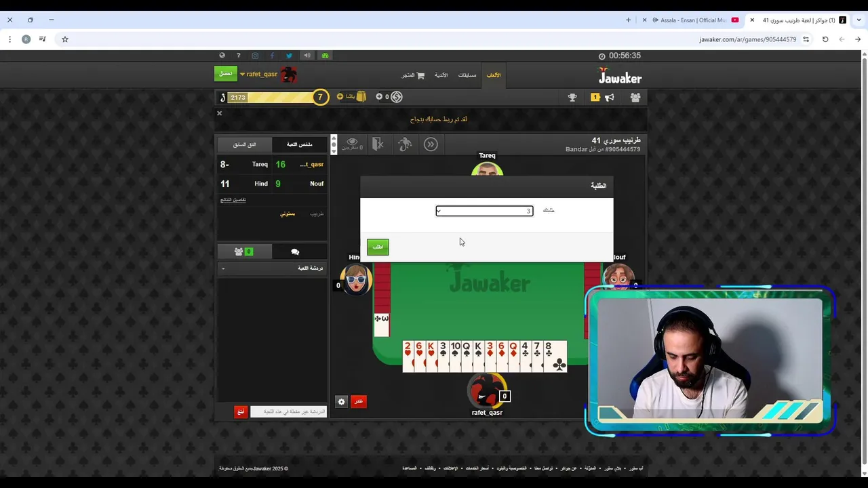Bookmark page with star icon

coord(65,39)
